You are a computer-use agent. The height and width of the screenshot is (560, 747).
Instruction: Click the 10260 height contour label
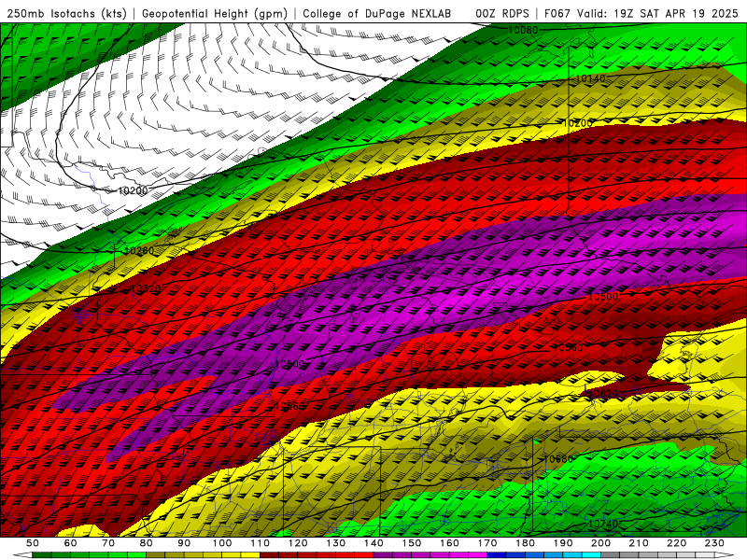pos(139,250)
